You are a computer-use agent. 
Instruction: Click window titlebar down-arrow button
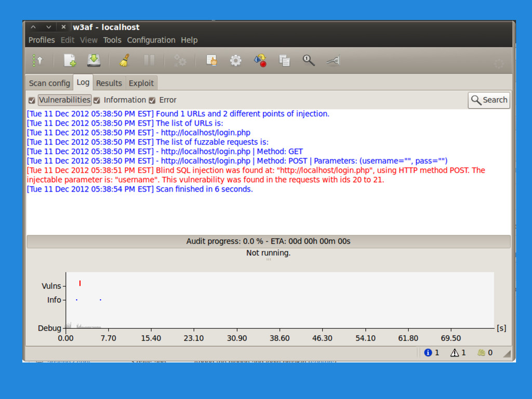pyautogui.click(x=48, y=27)
